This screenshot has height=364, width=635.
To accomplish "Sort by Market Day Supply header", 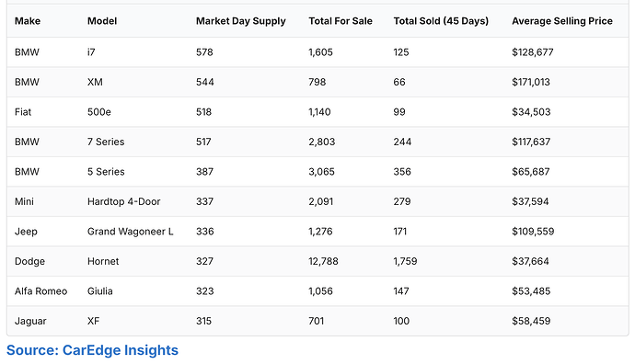I will pos(241,21).
